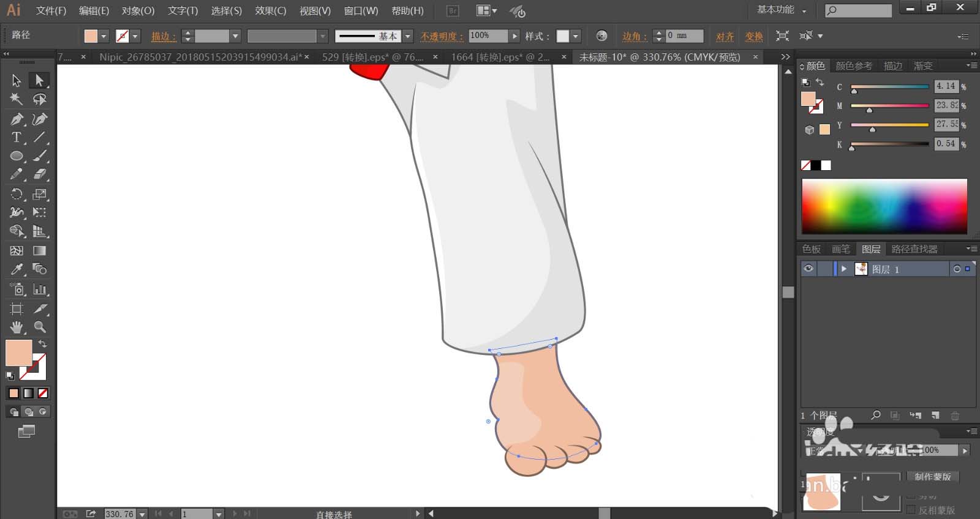Activate the Type tool
The width and height of the screenshot is (980, 519).
click(17, 137)
